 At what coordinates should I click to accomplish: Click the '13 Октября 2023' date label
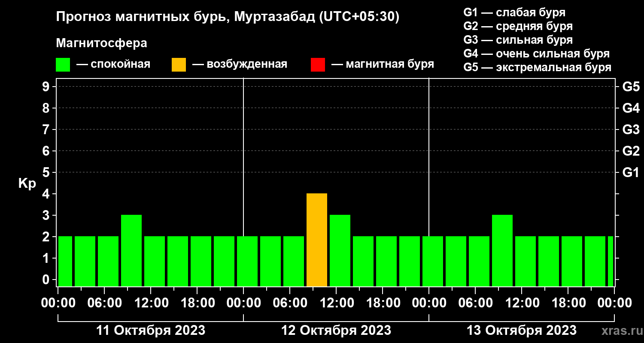[522, 331]
